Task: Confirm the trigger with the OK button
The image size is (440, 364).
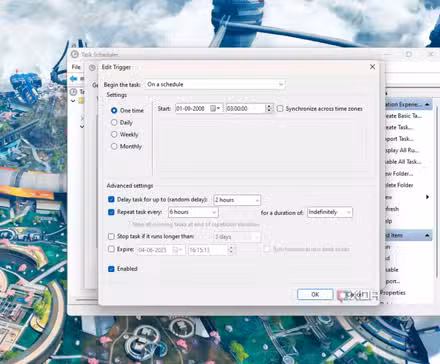Action: click(x=315, y=294)
